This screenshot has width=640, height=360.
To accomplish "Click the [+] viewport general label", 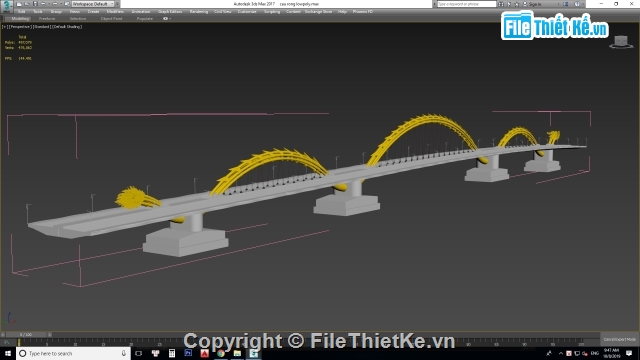I will 4,27.
